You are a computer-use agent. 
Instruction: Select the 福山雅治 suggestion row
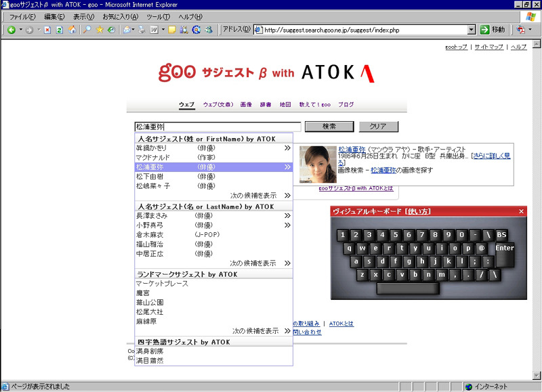coord(213,244)
